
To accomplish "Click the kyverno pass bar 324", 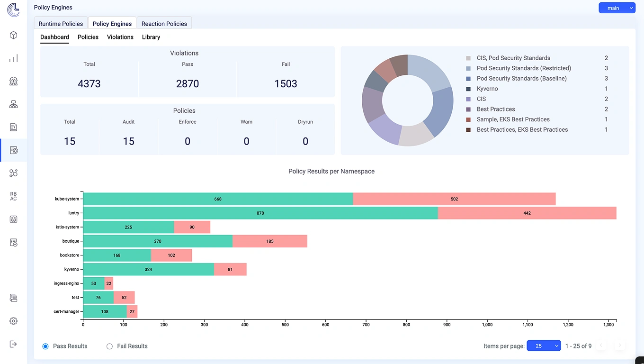I will [148, 269].
